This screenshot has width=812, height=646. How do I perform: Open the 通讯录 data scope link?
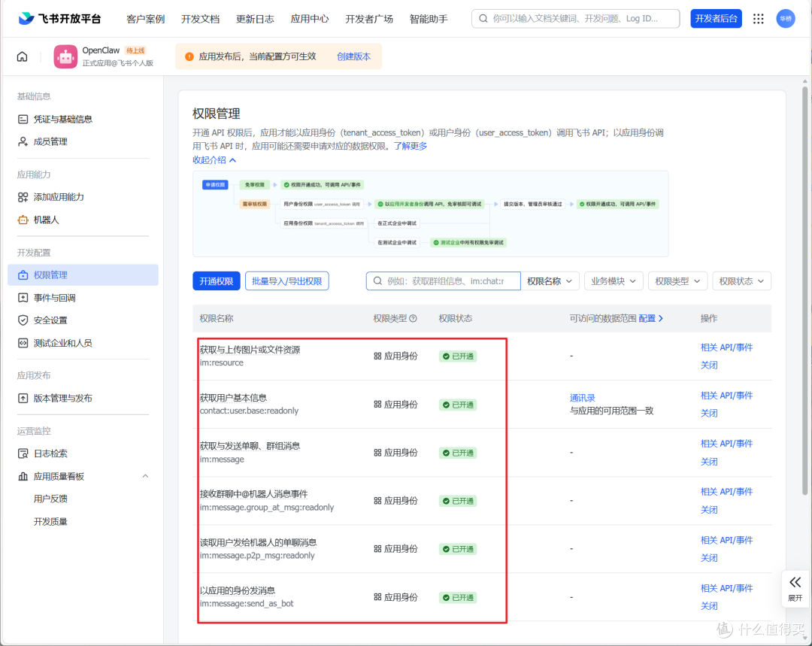coord(583,398)
